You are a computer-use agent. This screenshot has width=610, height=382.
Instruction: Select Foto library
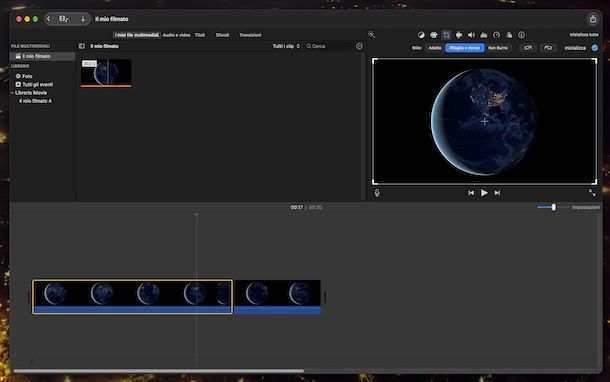[24, 76]
